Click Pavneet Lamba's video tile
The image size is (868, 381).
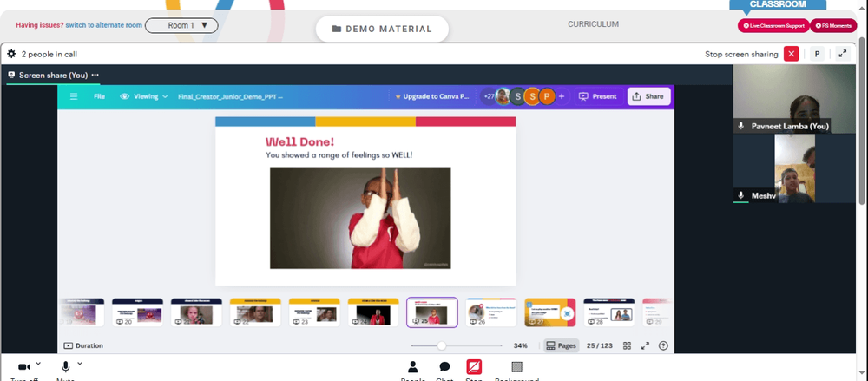coord(794,99)
